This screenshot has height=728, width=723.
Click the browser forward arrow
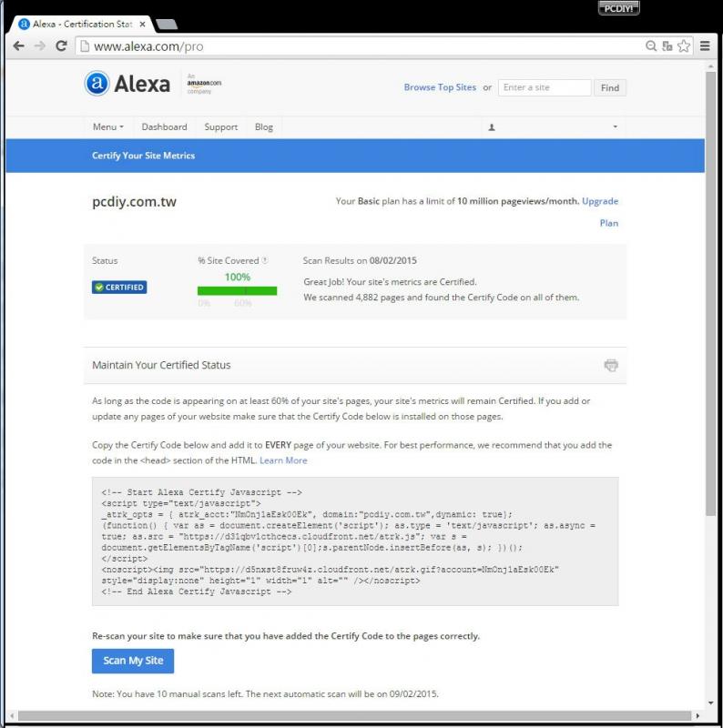[40, 46]
